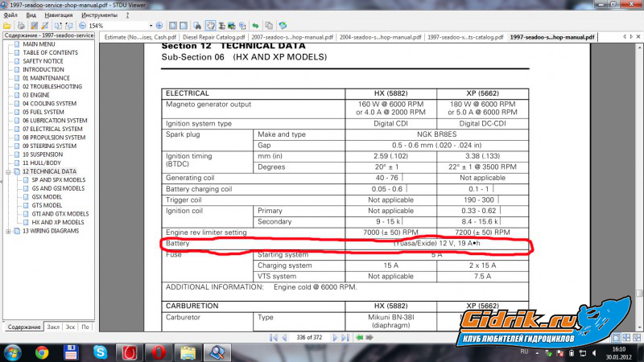Go to the previous page arrow
Image resolution: width=644 pixels, height=362 pixels.
pos(284,338)
